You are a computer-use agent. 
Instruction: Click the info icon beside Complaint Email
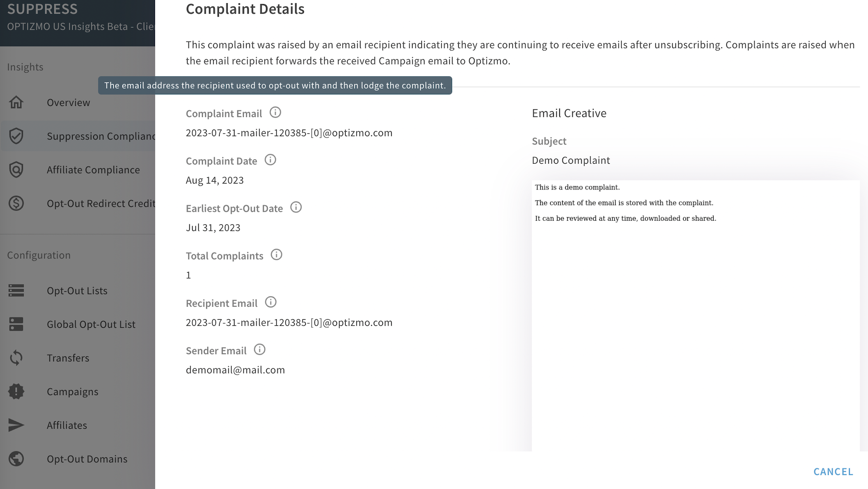pyautogui.click(x=275, y=112)
